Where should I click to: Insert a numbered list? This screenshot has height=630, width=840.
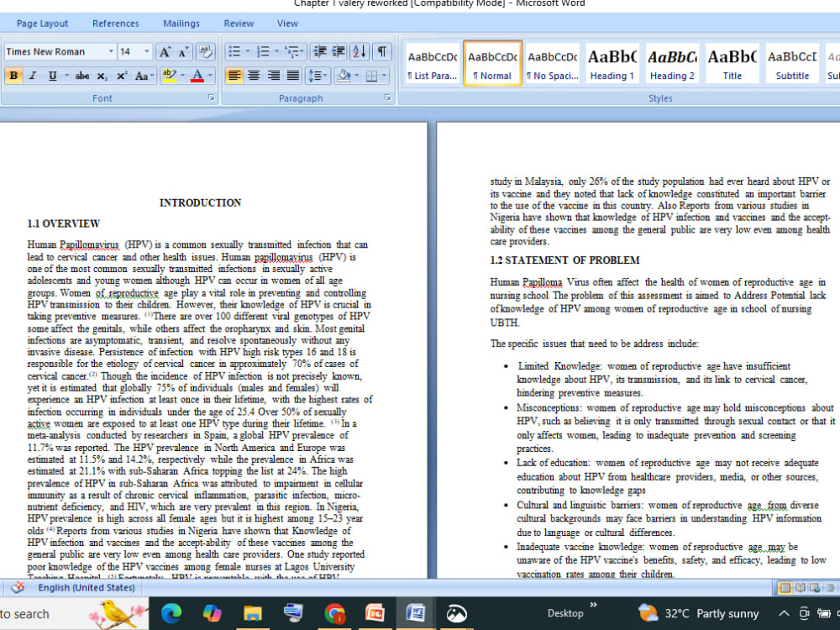[x=263, y=51]
